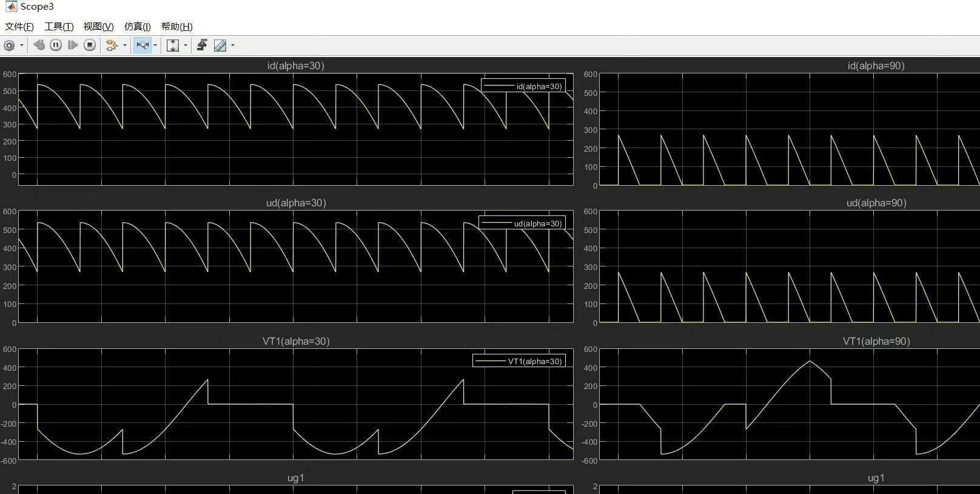Click the Scale Axes Limits icon
Viewport: 980px width, 494px height.
pos(173,46)
